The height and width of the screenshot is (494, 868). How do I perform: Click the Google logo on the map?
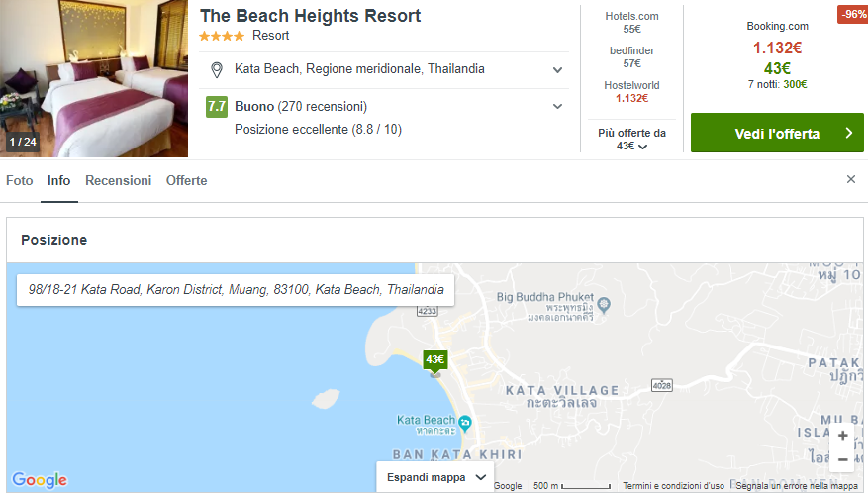(x=40, y=480)
